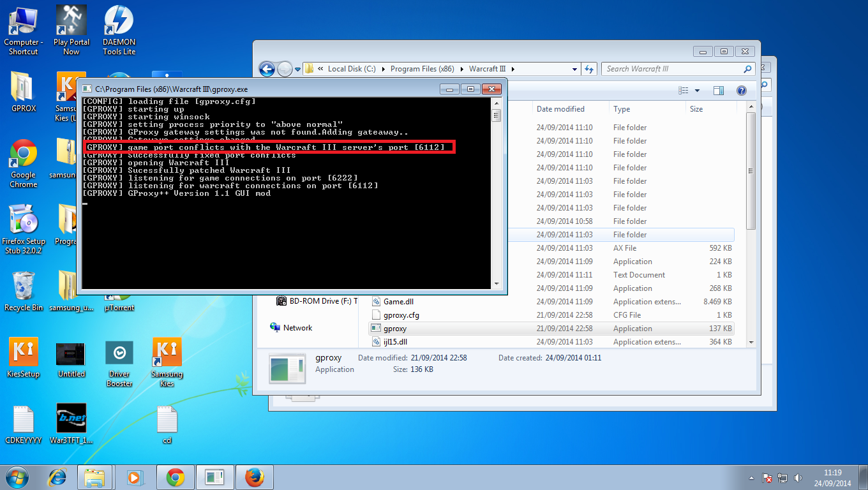Open Samsung Kies shortcut in bottom row
Image resolution: width=868 pixels, height=490 pixels.
pyautogui.click(x=167, y=362)
